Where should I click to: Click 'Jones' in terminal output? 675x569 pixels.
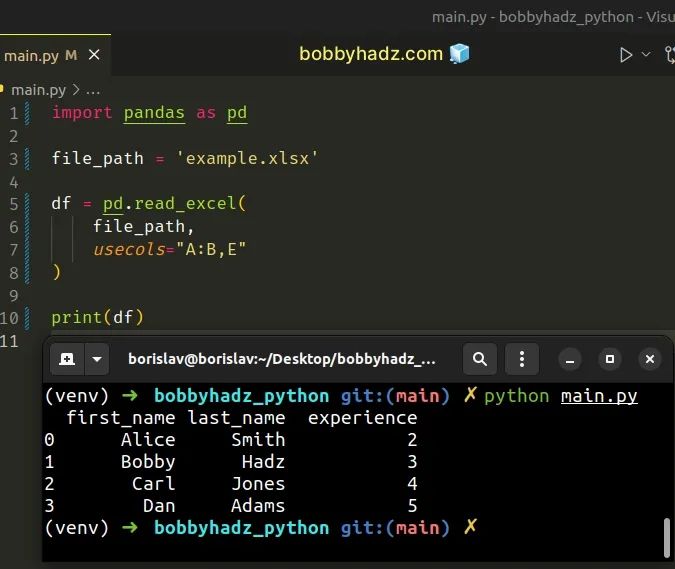click(x=258, y=484)
